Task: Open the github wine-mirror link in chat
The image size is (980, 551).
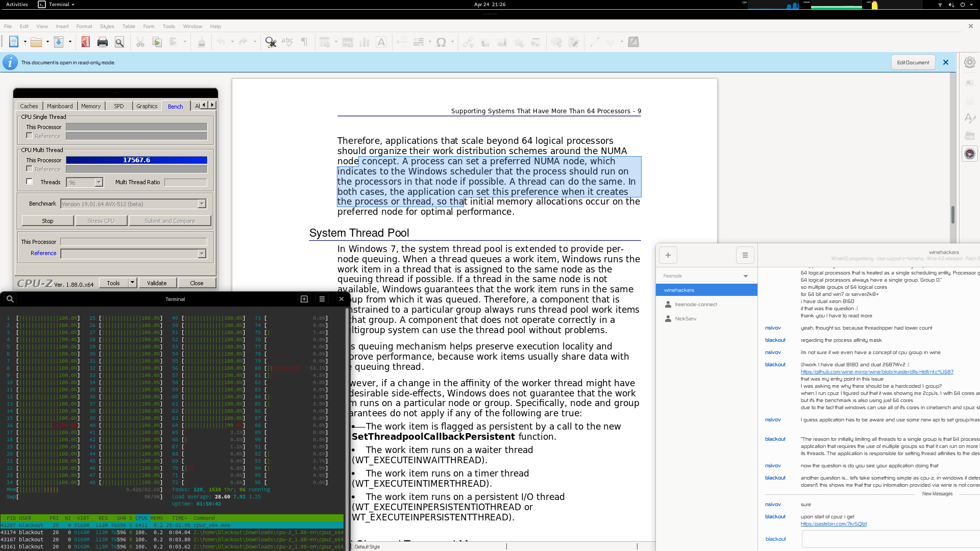Action: [877, 372]
